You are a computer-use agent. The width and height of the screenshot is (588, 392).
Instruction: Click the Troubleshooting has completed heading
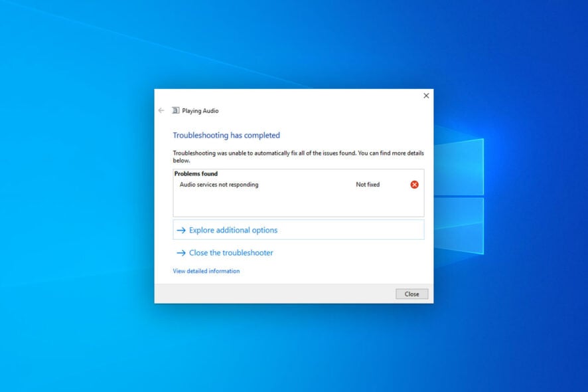(226, 135)
